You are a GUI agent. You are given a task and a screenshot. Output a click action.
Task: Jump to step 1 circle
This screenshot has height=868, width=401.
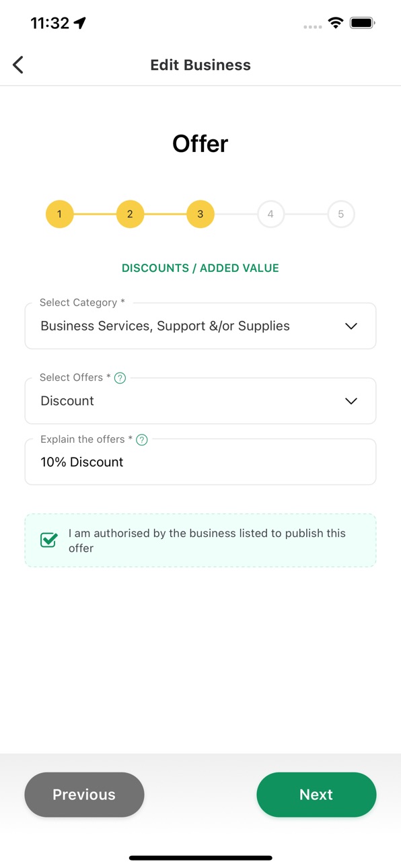(x=59, y=214)
